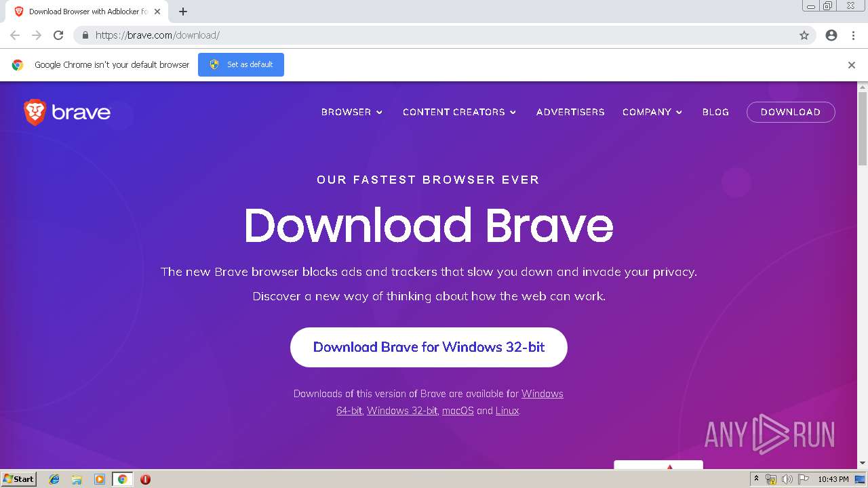
Task: Click the scrollbar up arrow
Action: (863, 87)
